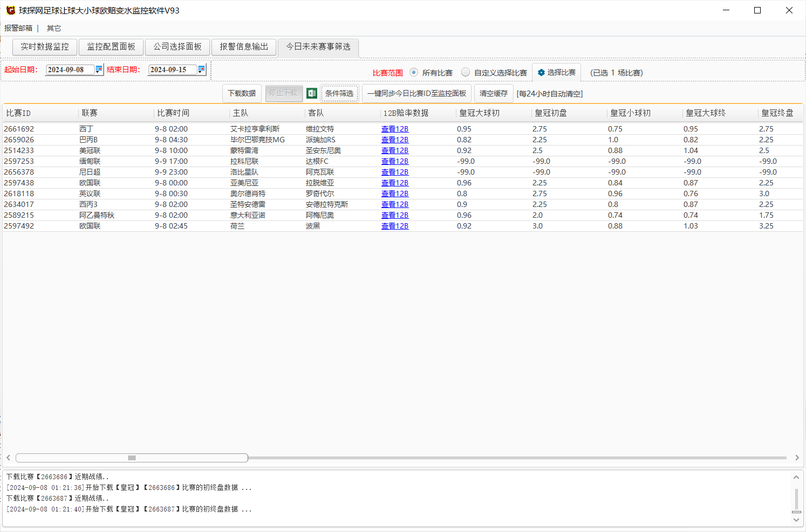806x532 pixels.
Task: Switch to the 报警信息输出 tab
Action: pos(244,47)
